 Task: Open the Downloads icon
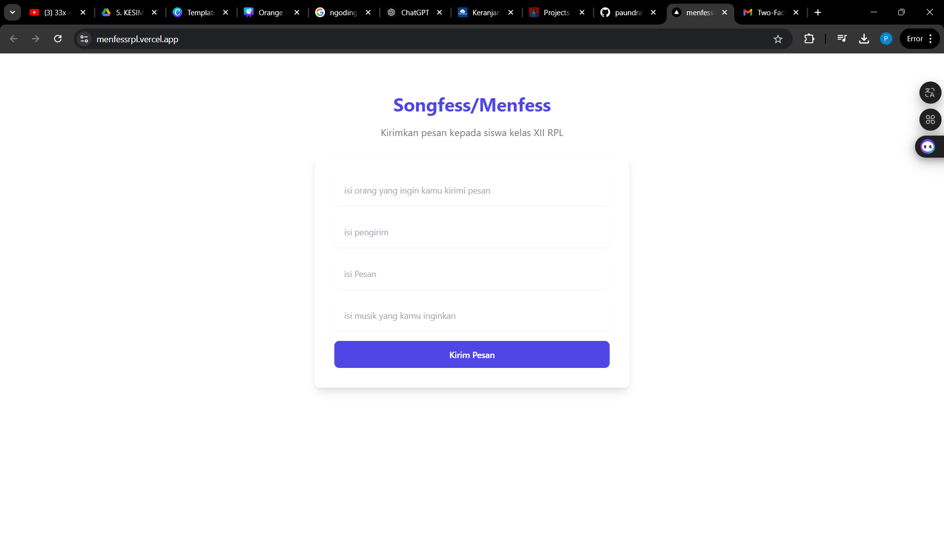[x=864, y=39]
